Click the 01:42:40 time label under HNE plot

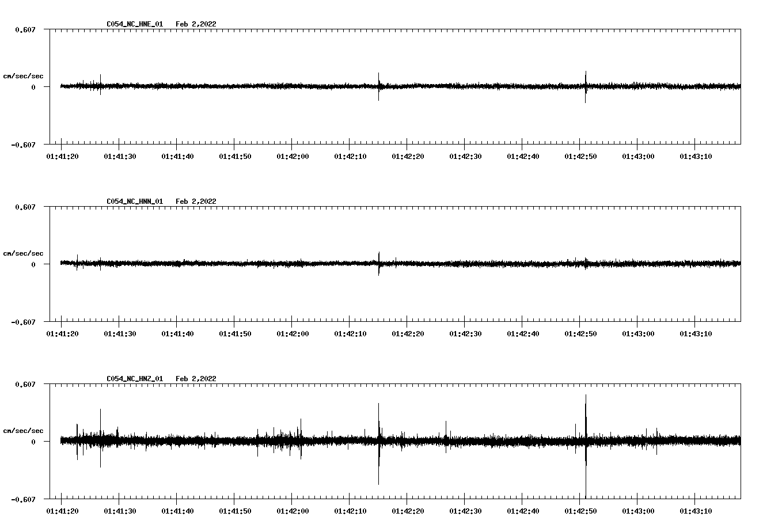[x=523, y=157]
